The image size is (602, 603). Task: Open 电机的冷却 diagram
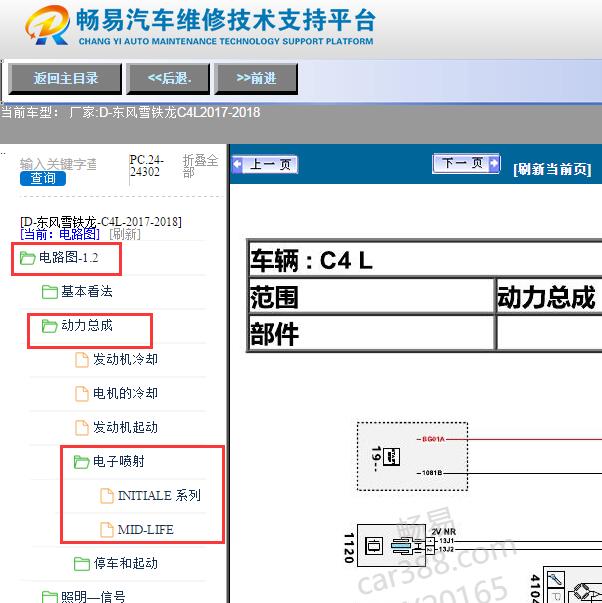(x=125, y=393)
